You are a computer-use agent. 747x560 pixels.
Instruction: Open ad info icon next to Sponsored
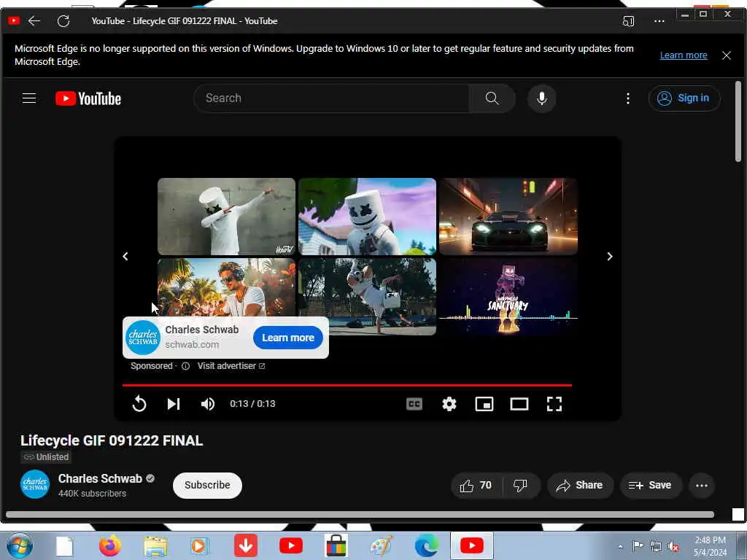[186, 366]
